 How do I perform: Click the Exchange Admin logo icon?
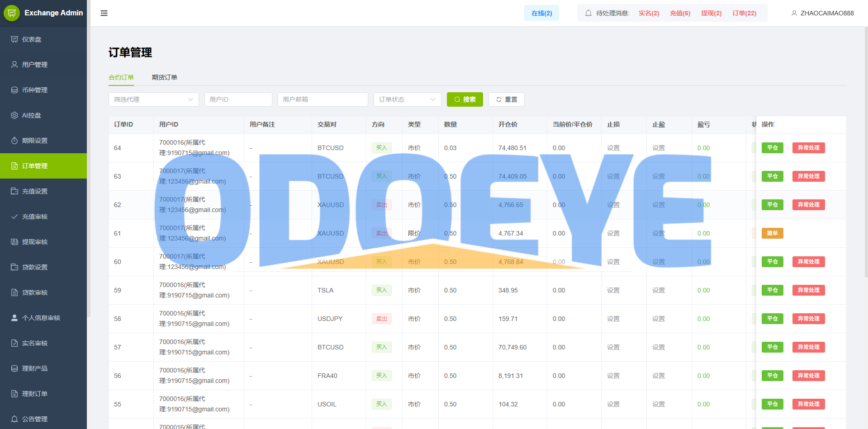(x=12, y=13)
